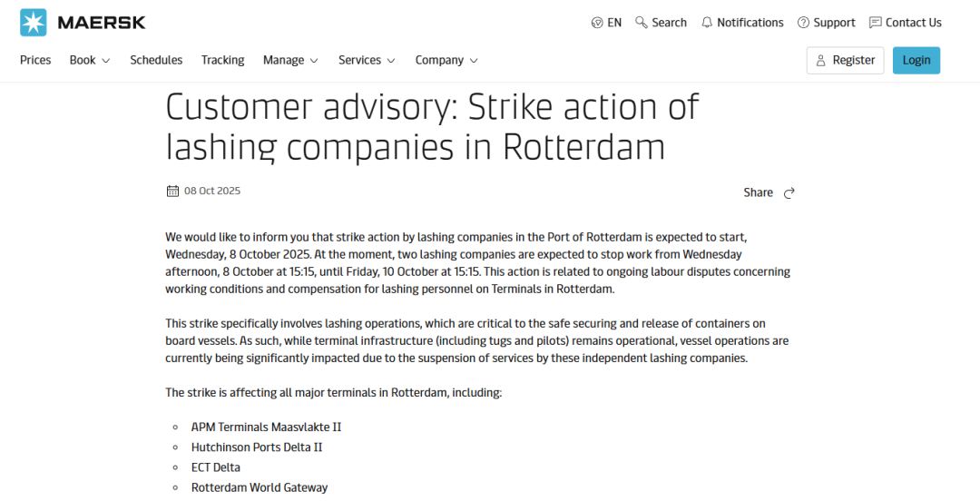
Task: Click the user icon in Register
Action: 821,61
